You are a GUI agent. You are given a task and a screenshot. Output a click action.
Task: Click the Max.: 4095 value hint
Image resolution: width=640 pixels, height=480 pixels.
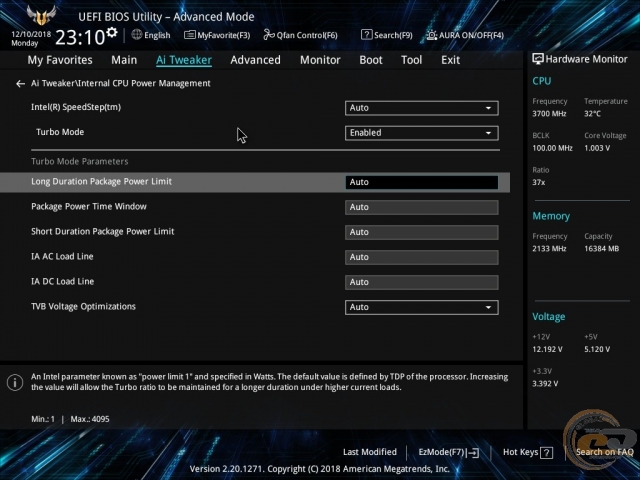(x=90, y=419)
